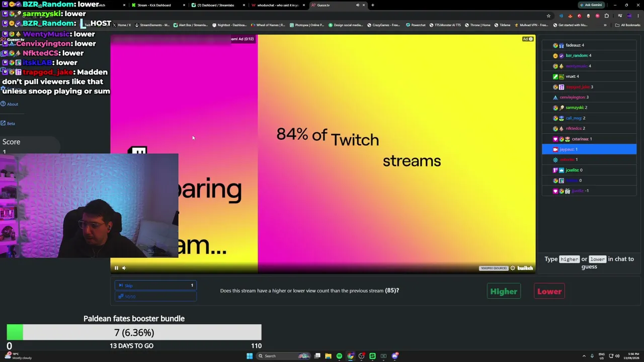Select sarmzyski row in leaderboard
The image size is (644, 362).
[589, 108]
